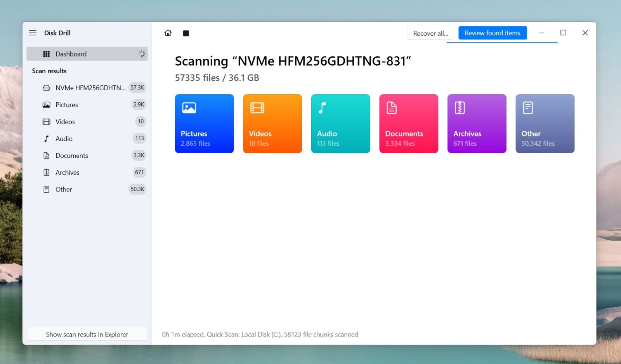Viewport: 621px width, 364px height.
Task: Click Show scan results in Explorer
Action: (x=87, y=334)
